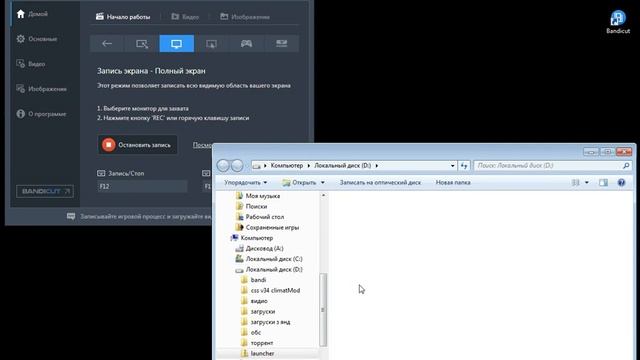Expand the Открыть dropdown arrow

[x=322, y=182]
